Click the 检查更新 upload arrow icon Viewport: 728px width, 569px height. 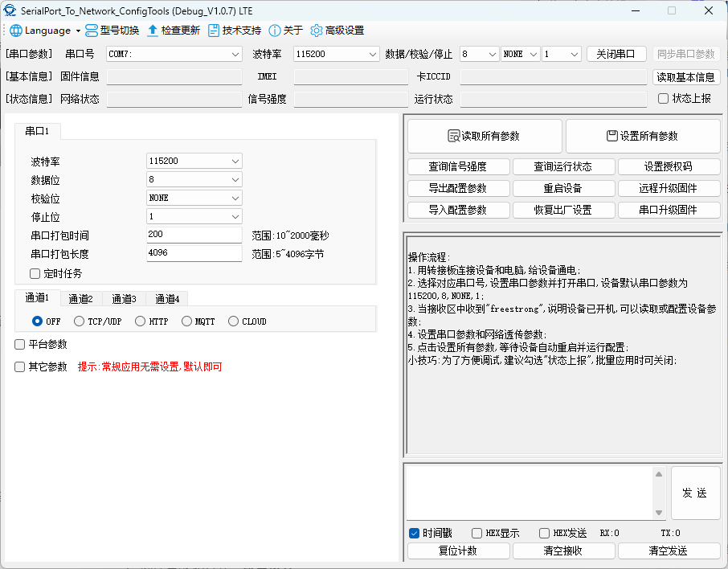click(x=153, y=31)
